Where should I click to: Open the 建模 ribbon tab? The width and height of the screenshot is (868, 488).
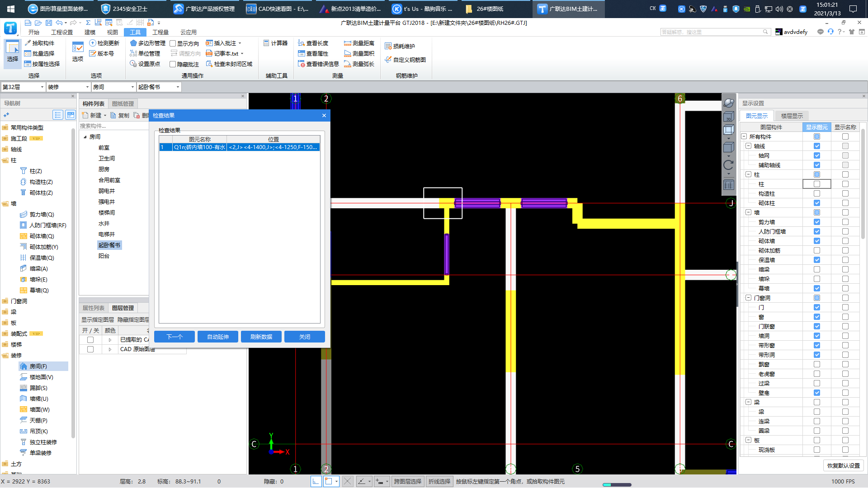(x=90, y=32)
